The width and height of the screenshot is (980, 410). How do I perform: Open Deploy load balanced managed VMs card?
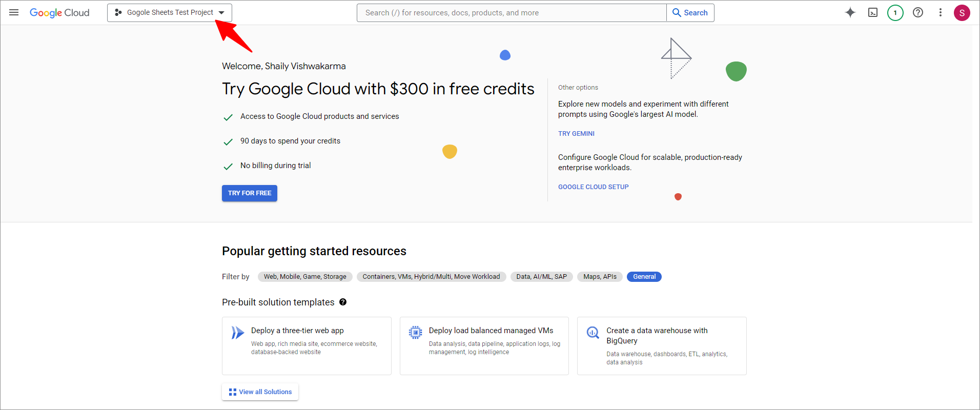pos(484,346)
